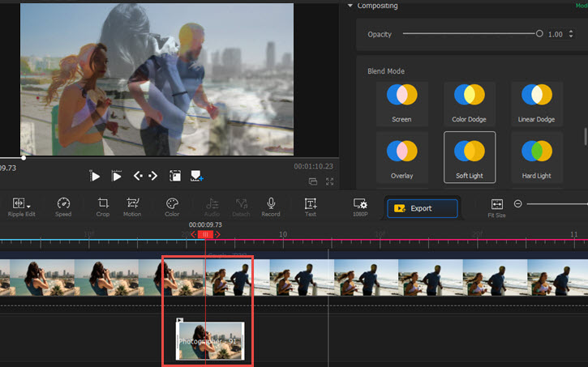Open the 1080P export settings

click(360, 204)
